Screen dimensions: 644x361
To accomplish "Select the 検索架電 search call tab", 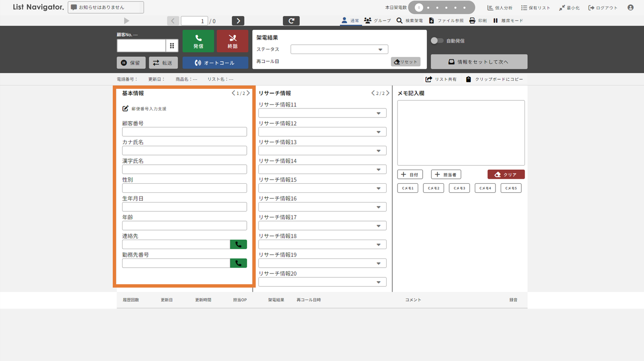I will pos(409,21).
